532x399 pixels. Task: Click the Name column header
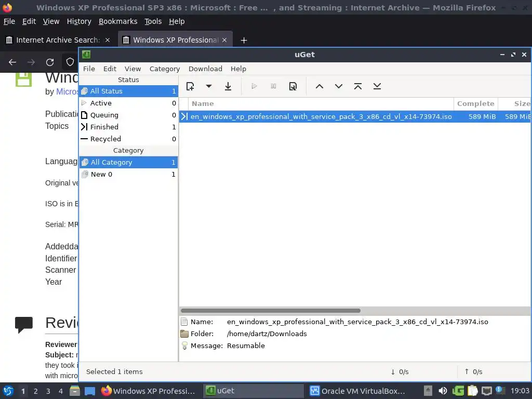321,103
